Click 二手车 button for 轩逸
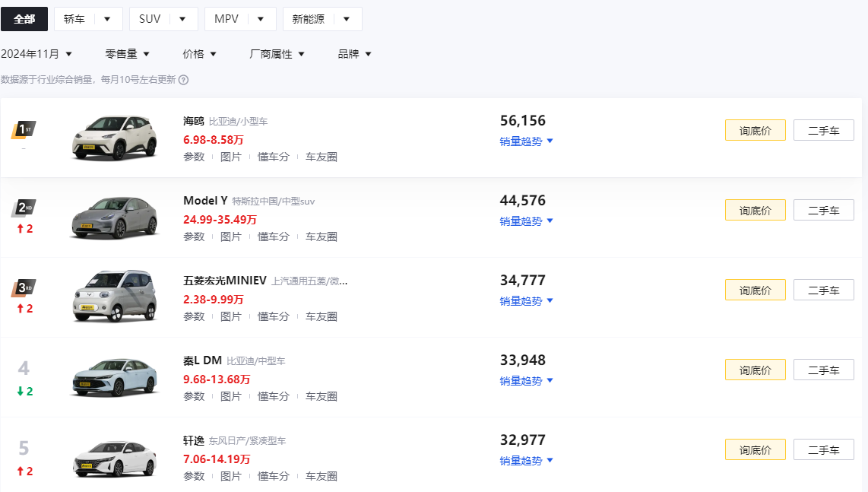 point(823,449)
